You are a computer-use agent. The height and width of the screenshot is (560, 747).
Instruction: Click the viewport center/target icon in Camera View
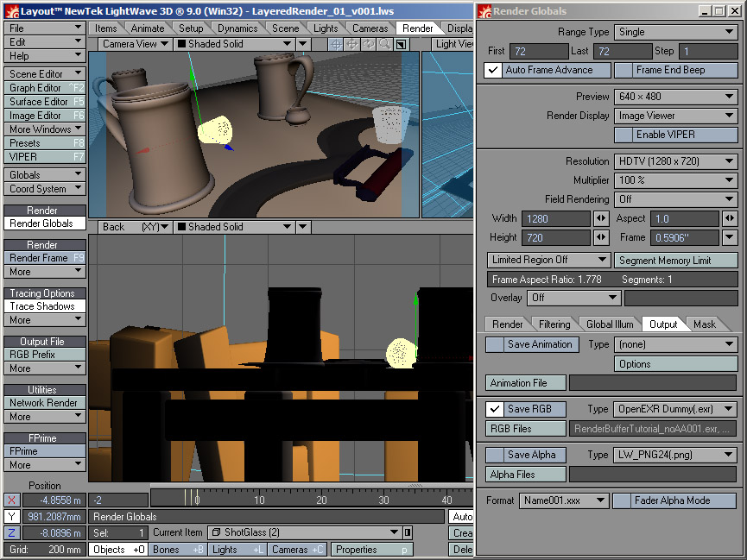pyautogui.click(x=336, y=44)
